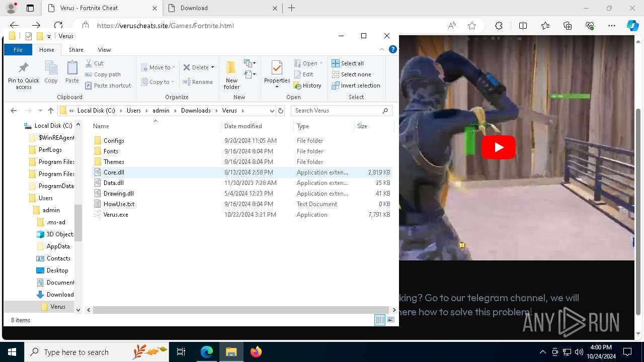
Task: Open Copy to dropdown
Action: (158, 82)
